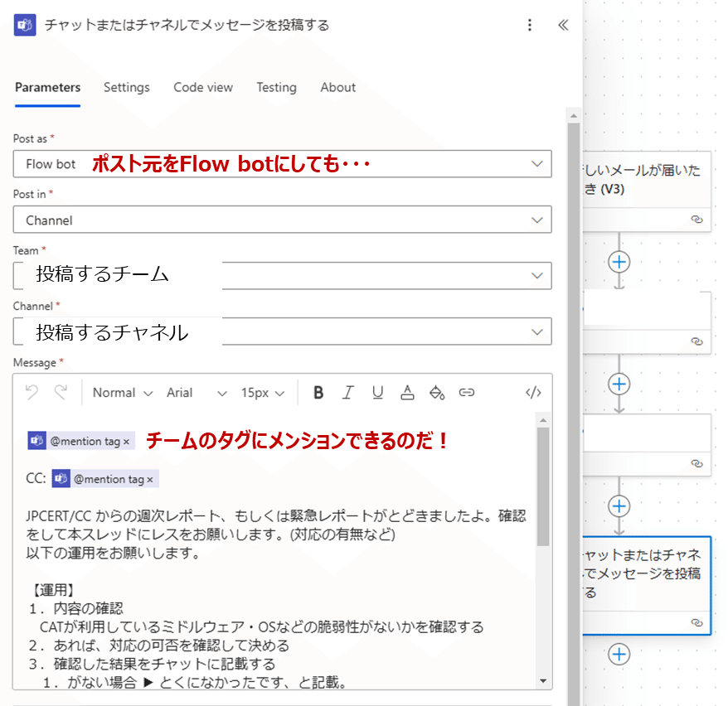Viewport: 728px width, 706px height.
Task: Open the text highlight color tool
Action: [437, 393]
